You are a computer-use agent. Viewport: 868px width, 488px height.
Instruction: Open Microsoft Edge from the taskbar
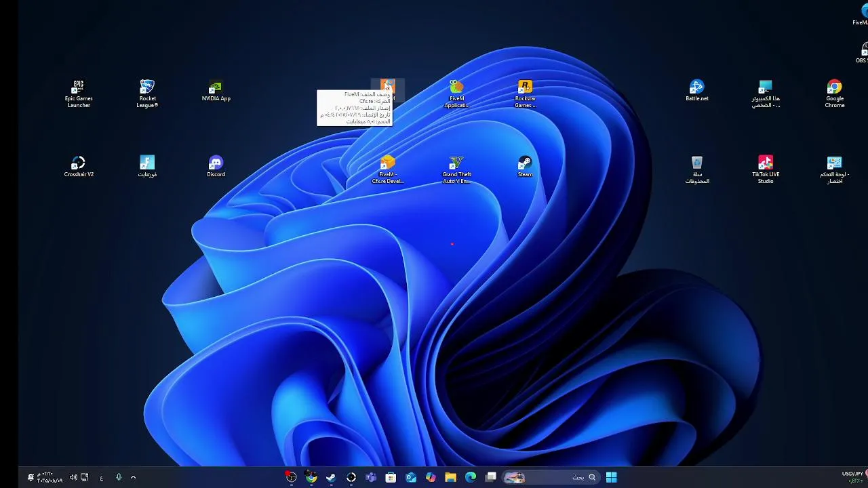470,477
